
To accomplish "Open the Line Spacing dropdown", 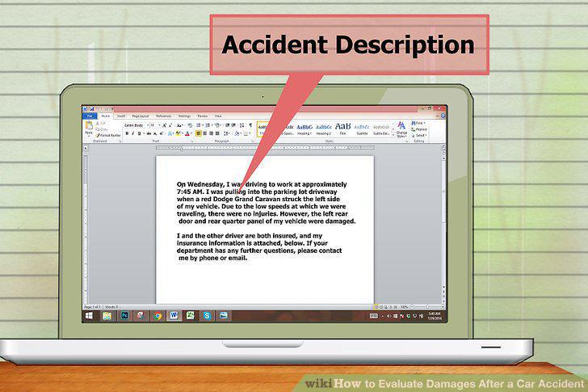I will [x=226, y=133].
